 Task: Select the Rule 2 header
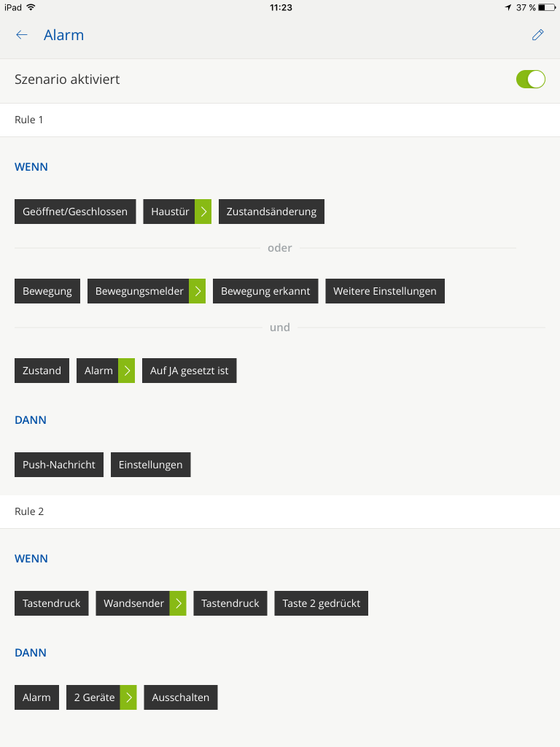[x=29, y=511]
